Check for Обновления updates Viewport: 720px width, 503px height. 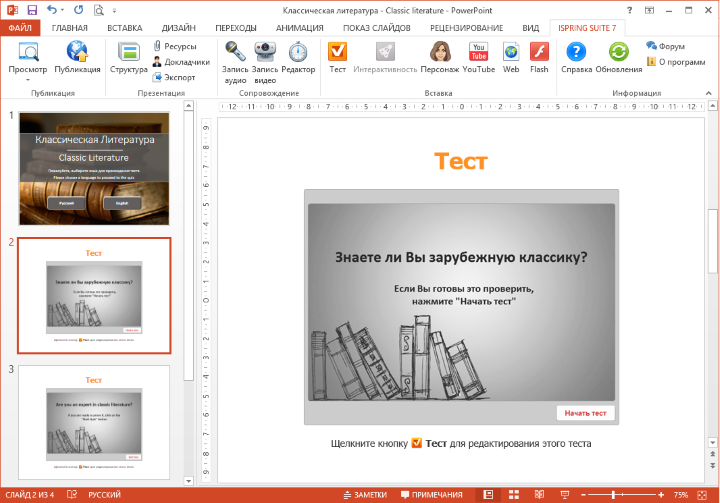tap(619, 57)
